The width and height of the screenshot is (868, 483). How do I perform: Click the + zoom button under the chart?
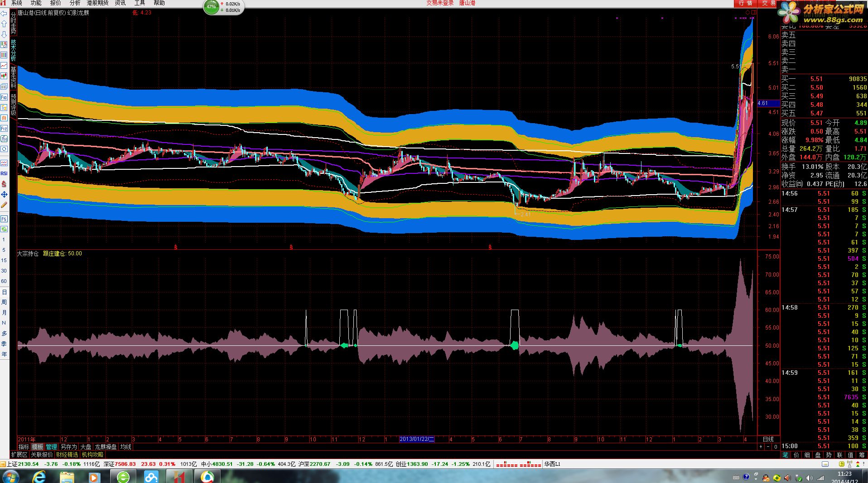coord(761,447)
